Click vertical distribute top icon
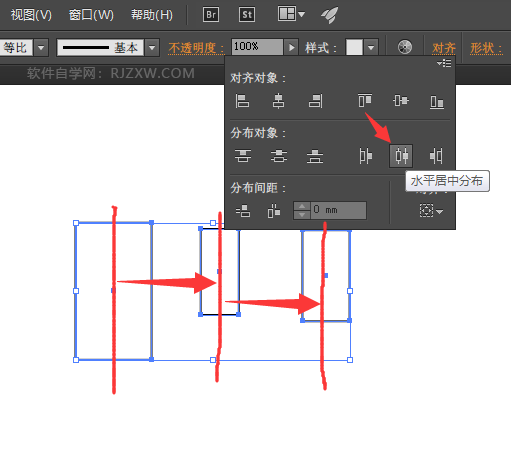 243,156
